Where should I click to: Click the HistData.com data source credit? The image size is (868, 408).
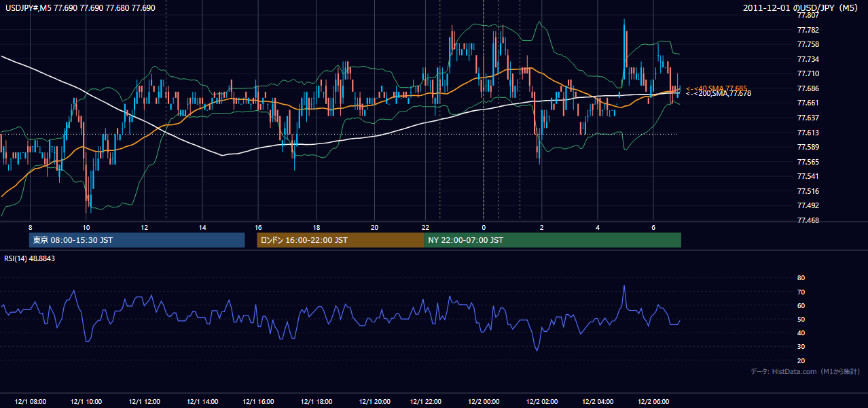point(806,371)
